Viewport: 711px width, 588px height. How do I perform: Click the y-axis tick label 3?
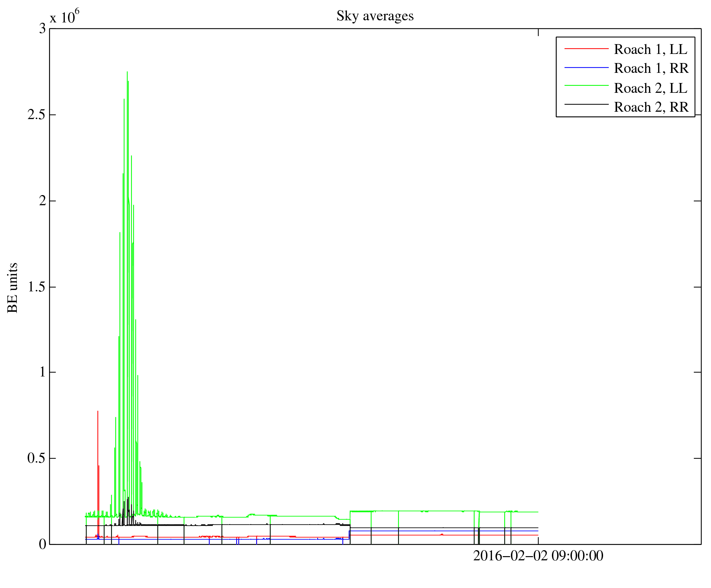click(42, 29)
